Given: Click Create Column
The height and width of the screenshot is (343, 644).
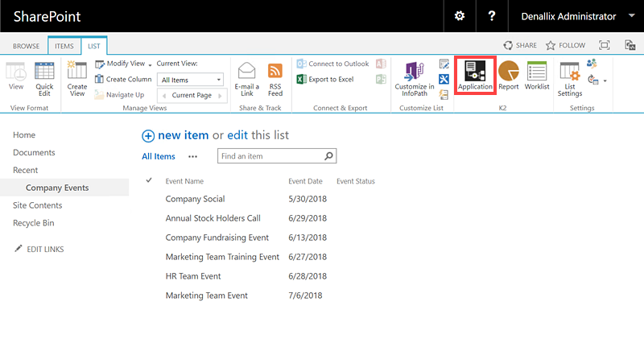Looking at the screenshot, I should click(123, 79).
